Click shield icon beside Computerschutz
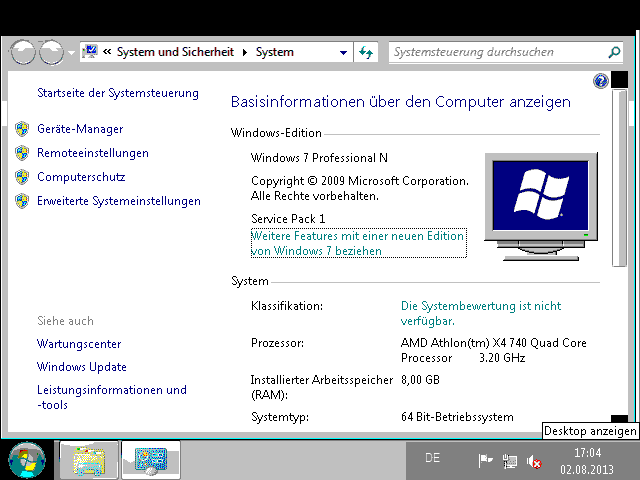 point(22,177)
